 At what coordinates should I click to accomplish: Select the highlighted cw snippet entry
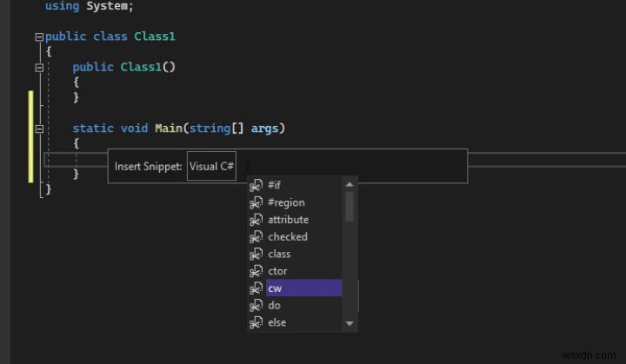(x=296, y=288)
